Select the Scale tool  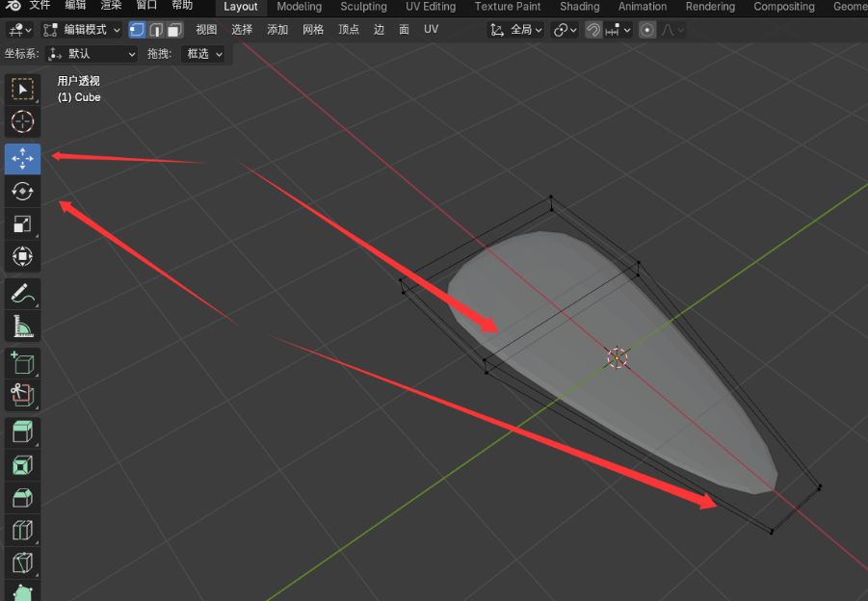22,224
